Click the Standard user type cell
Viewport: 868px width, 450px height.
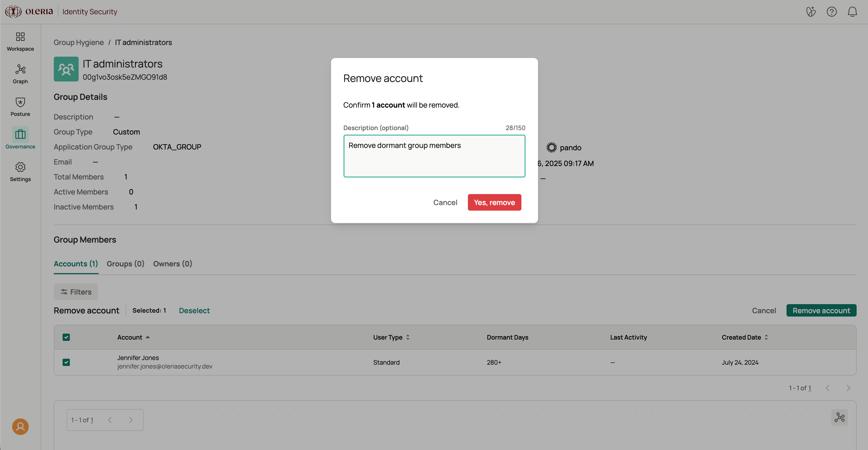click(386, 362)
